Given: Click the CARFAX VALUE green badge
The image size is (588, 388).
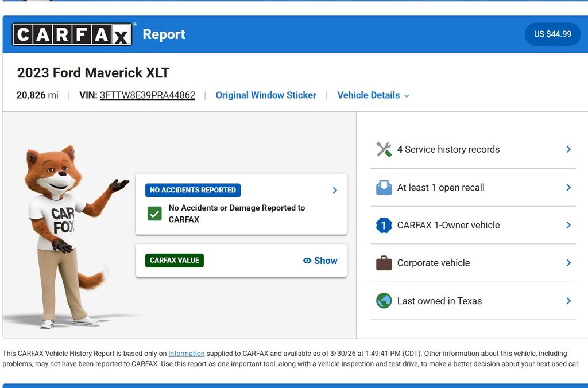Looking at the screenshot, I should [175, 261].
